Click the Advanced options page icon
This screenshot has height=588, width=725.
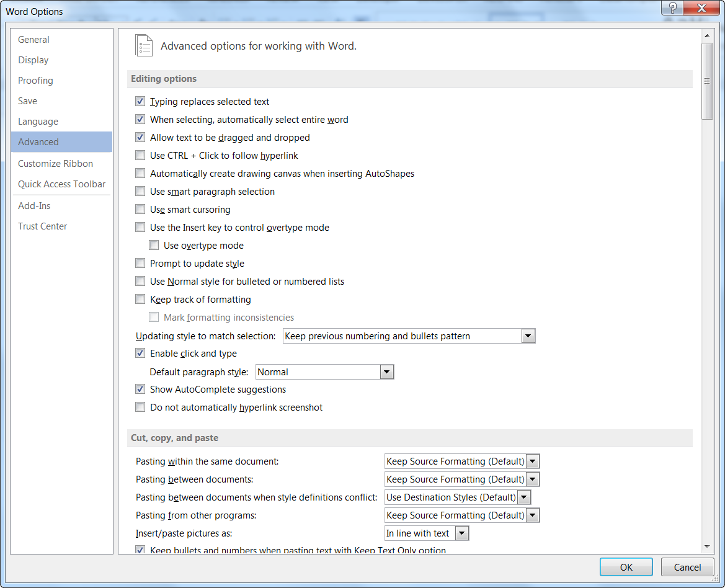pyautogui.click(x=144, y=46)
